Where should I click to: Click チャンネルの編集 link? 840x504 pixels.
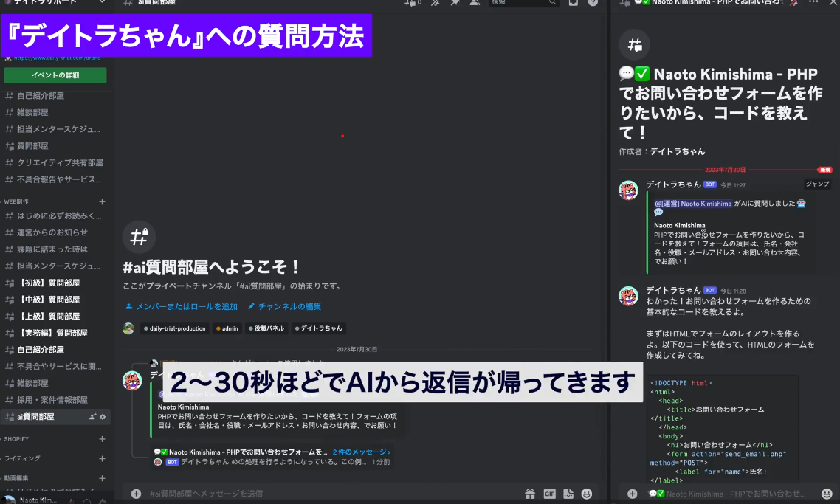coord(284,307)
